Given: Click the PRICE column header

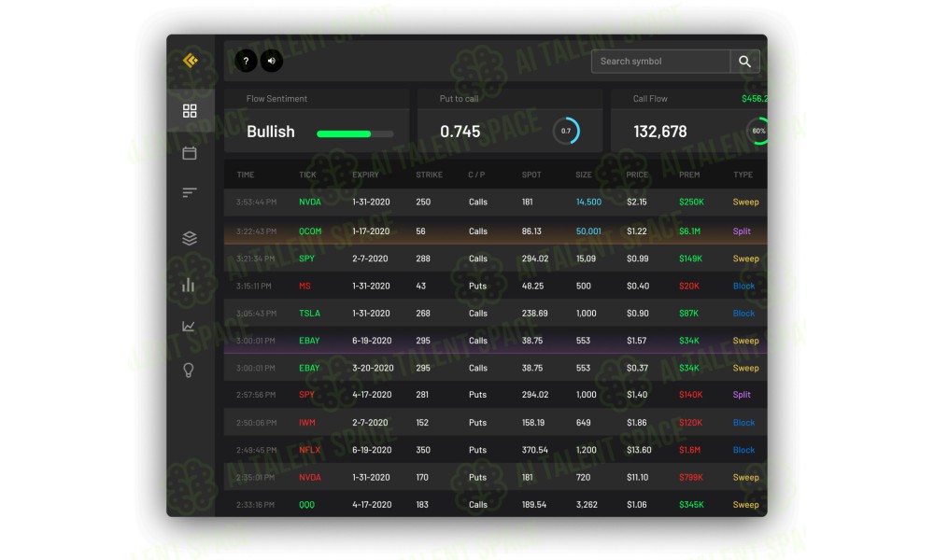Looking at the screenshot, I should 637,175.
